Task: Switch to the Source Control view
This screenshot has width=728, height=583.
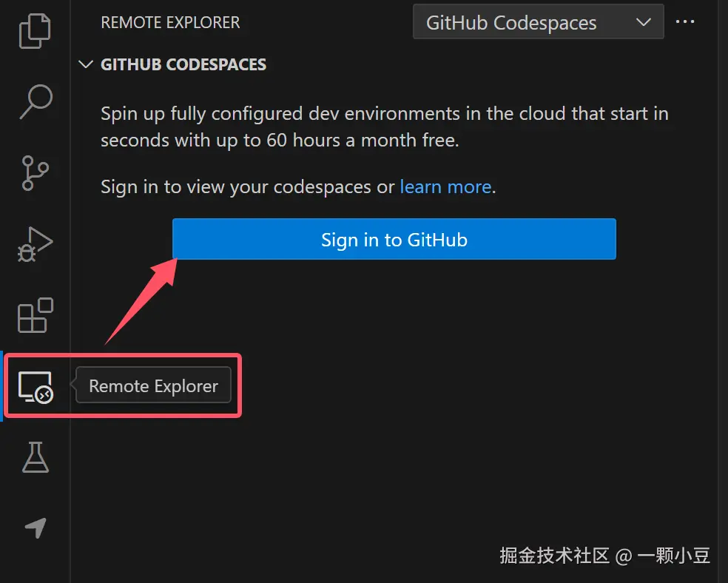Action: coord(35,172)
